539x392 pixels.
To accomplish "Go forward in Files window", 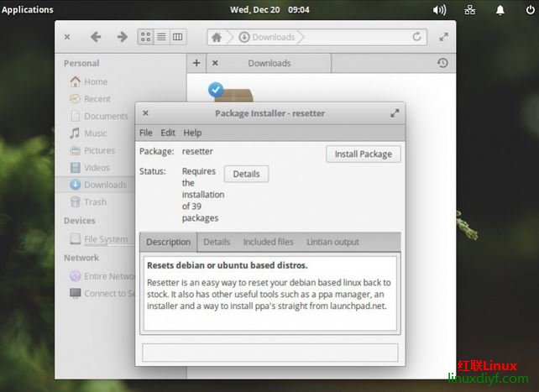I will coord(122,37).
